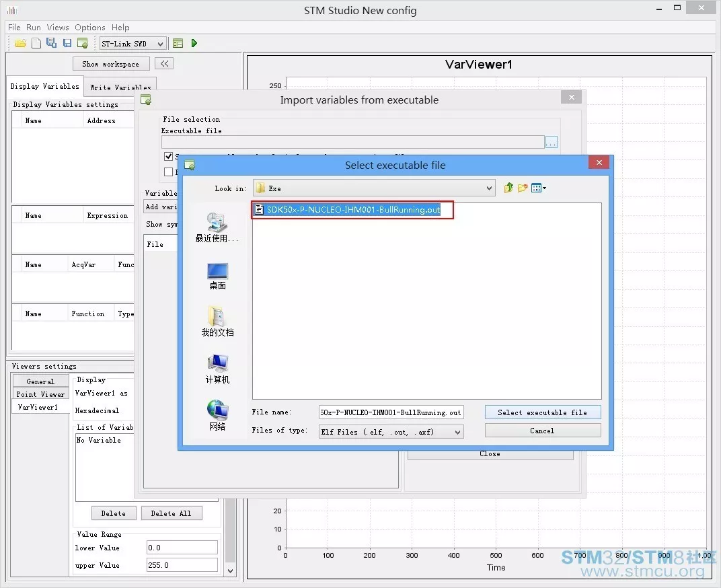Click Import variables toolbar icon

click(83, 43)
